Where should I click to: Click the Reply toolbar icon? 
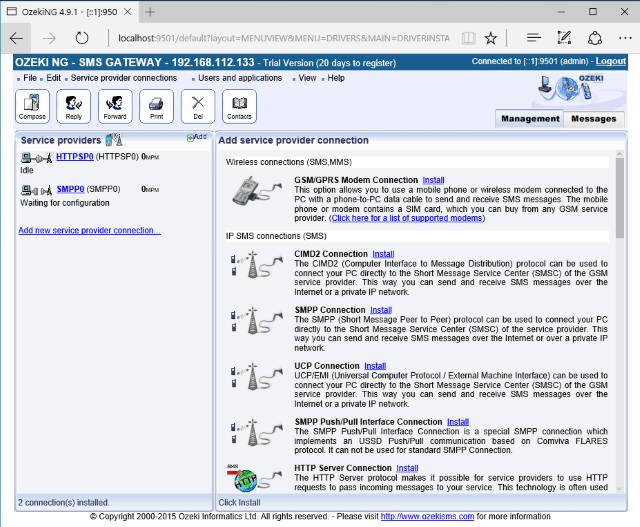pos(73,106)
